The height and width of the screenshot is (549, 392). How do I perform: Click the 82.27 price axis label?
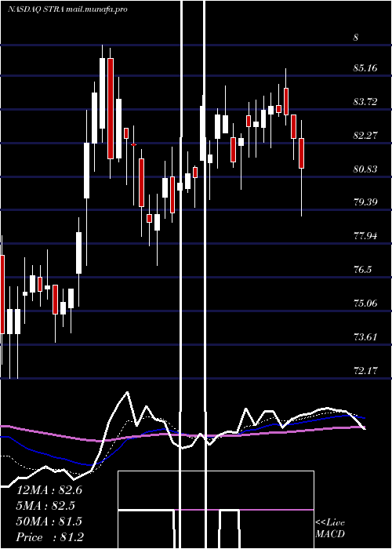pos(365,135)
